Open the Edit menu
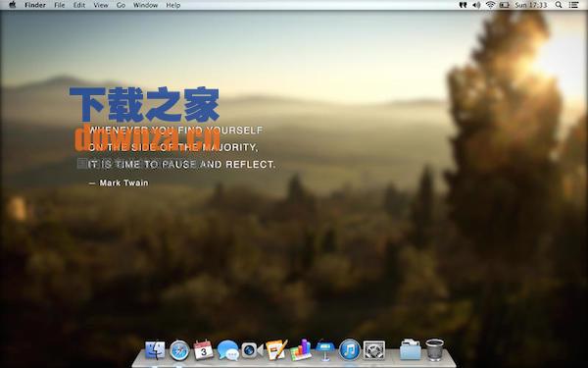 [x=79, y=5]
